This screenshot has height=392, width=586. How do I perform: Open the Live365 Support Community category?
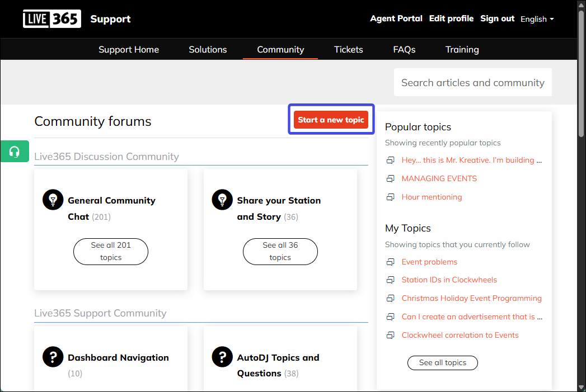(100, 313)
